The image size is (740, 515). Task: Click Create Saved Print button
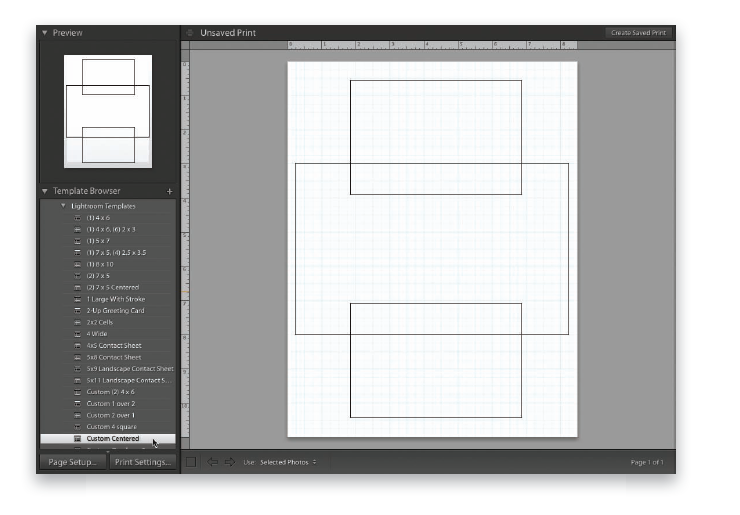coord(637,33)
